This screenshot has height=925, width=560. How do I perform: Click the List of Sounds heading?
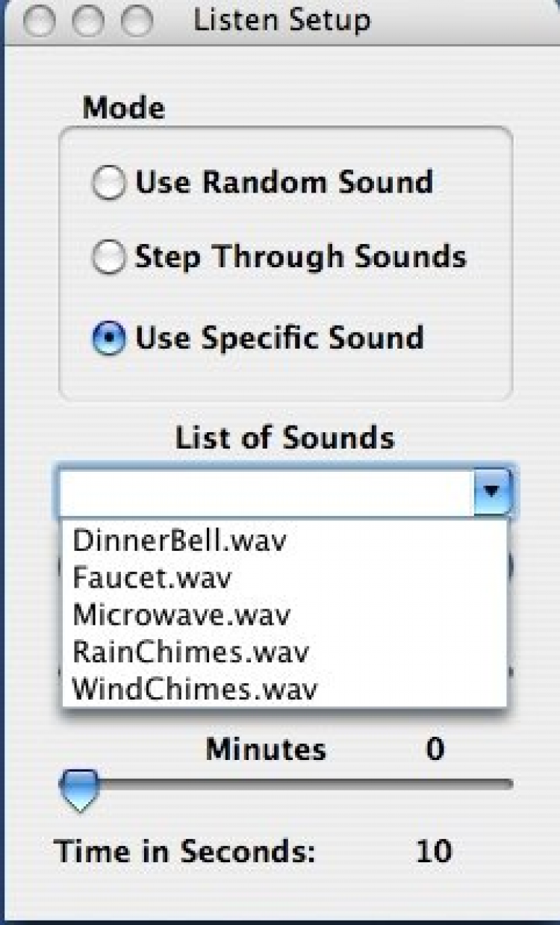284,438
